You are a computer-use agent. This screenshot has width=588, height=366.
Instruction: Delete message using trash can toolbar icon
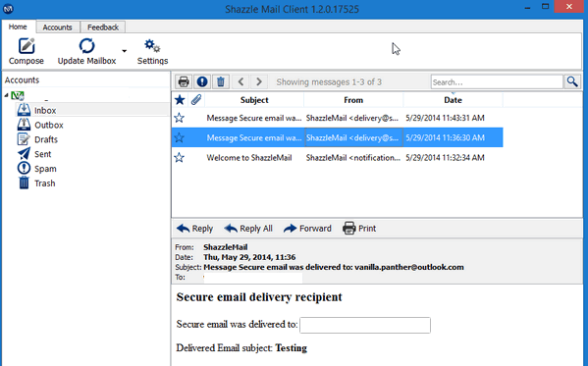pyautogui.click(x=221, y=81)
